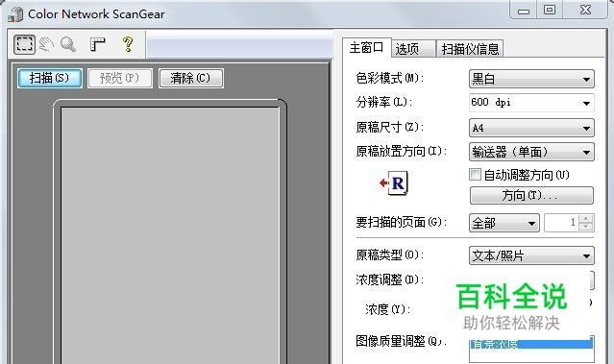Screen dimensions: 614x364
Task: Activate the magnifier zoom tool icon
Action: click(x=68, y=44)
